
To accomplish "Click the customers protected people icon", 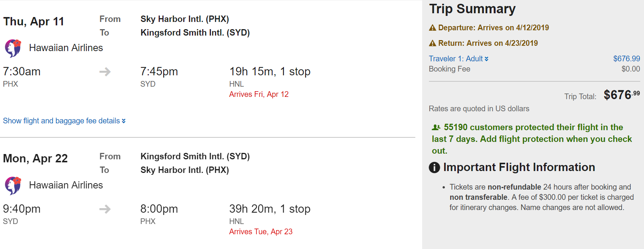I will point(436,128).
